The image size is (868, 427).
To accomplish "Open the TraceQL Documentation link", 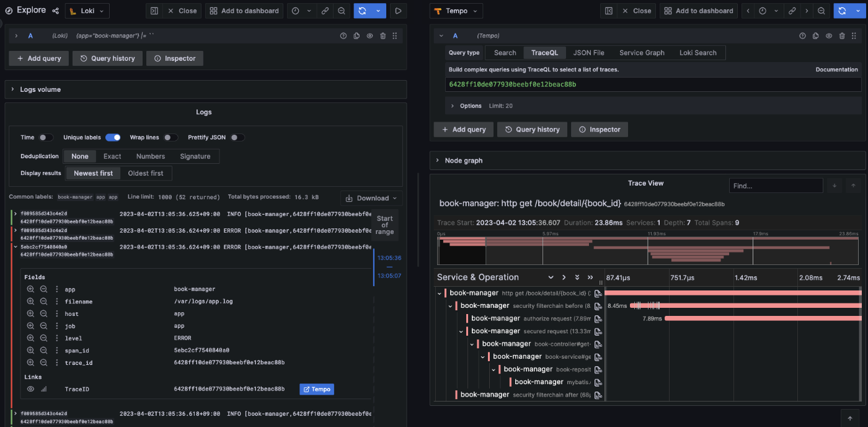I will 836,70.
